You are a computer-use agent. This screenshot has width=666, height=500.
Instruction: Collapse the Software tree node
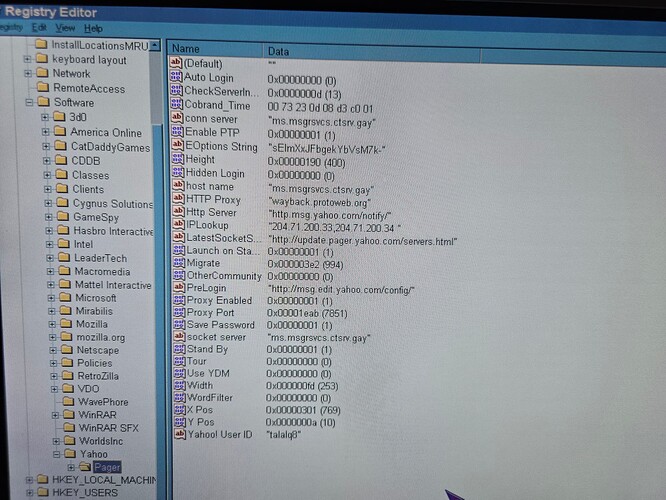click(x=29, y=102)
